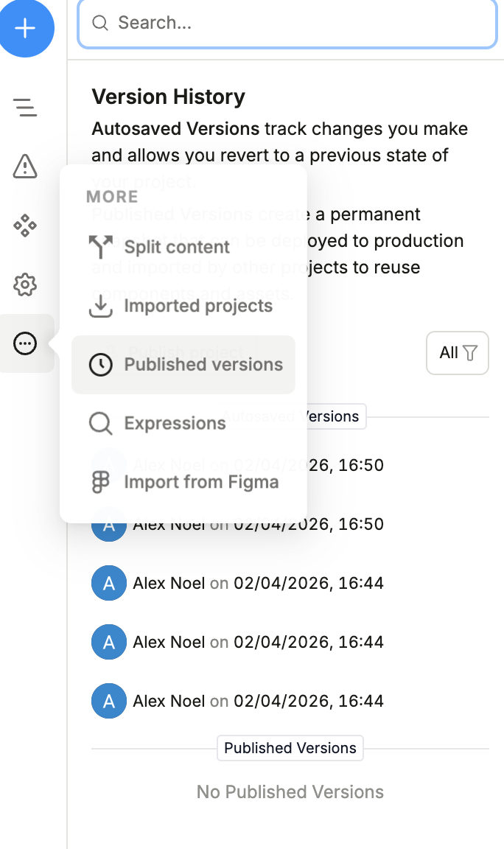Choose Published versions menu entry
The width and height of the screenshot is (504, 849).
203,365
